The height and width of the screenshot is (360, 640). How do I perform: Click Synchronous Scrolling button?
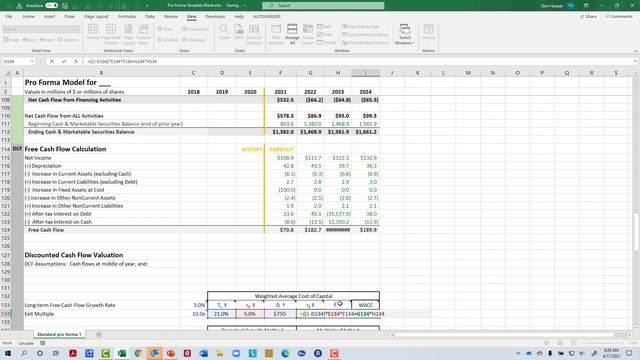pos(365,35)
